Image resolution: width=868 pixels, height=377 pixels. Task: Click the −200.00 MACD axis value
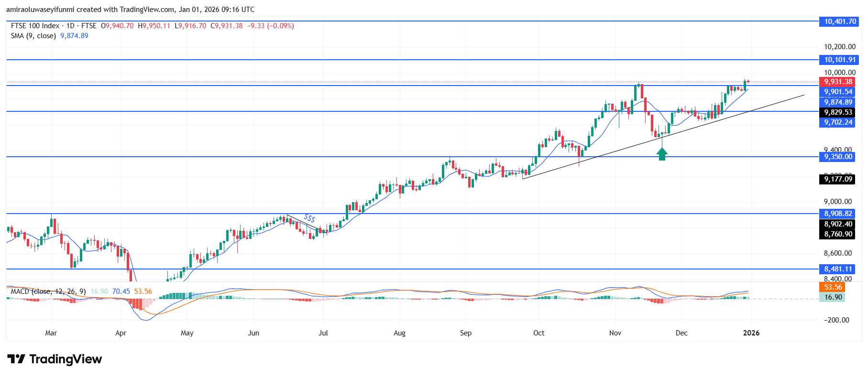click(x=836, y=320)
